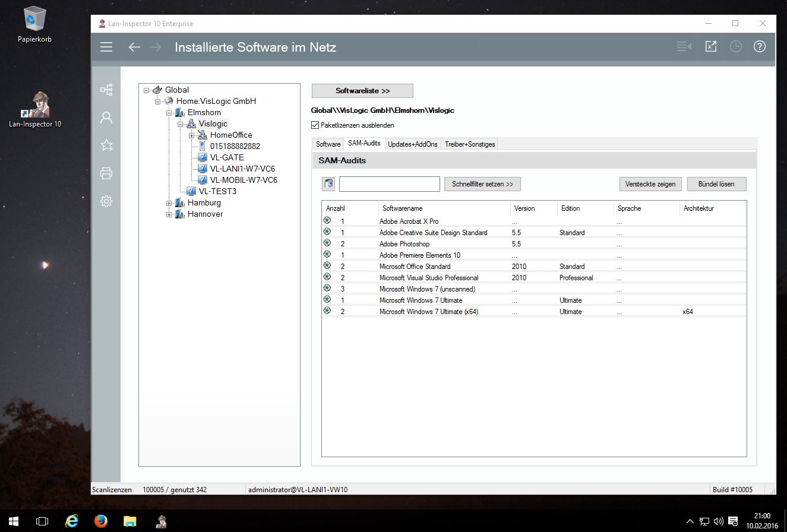
Task: Click the printer icon in sidebar
Action: tap(106, 173)
